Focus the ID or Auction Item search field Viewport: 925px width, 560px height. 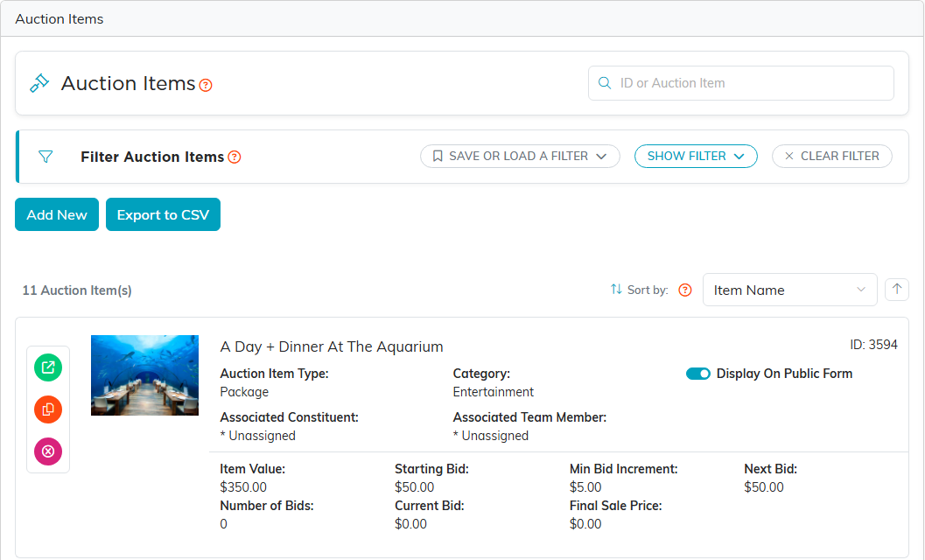(740, 83)
